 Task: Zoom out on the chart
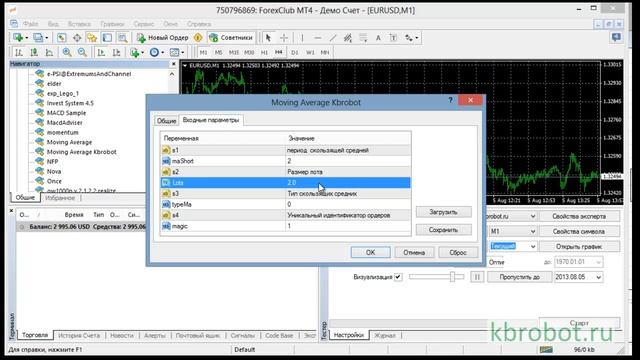pos(82,53)
